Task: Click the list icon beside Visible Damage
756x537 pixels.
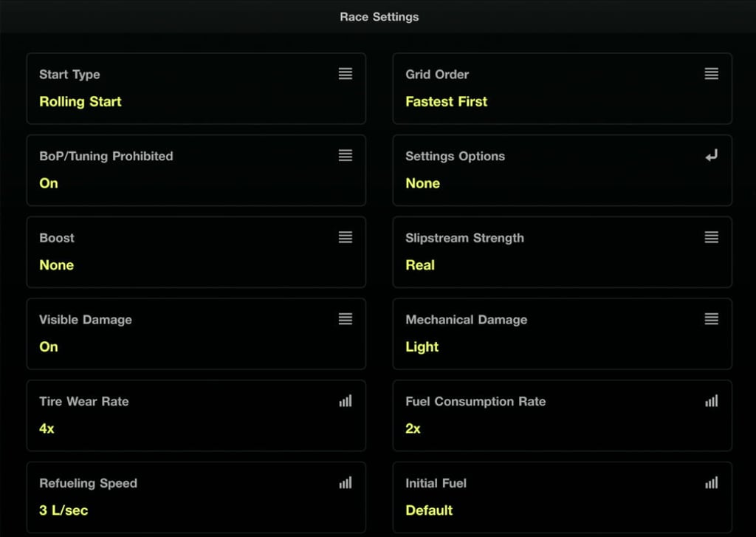Action: 345,319
